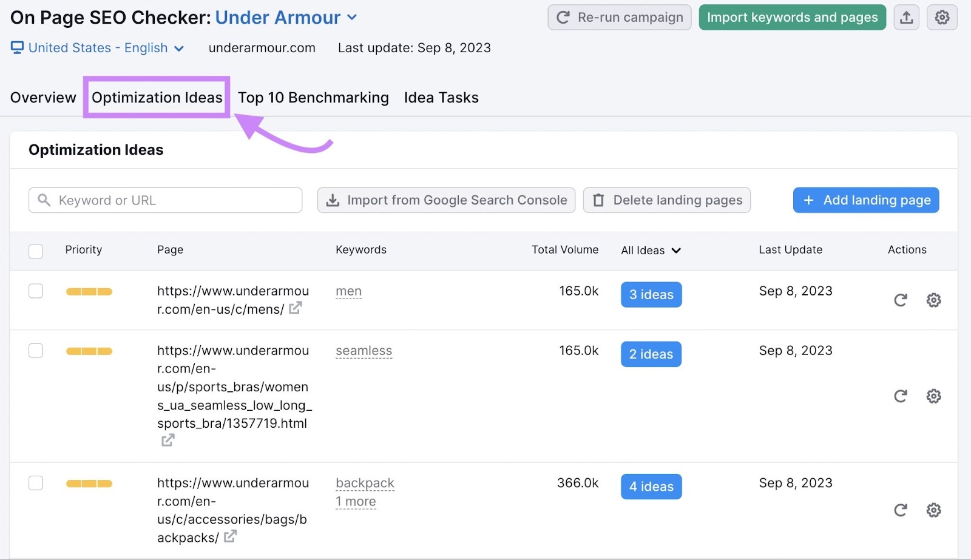This screenshot has height=560, width=971.
Task: Toggle the select-all checkbox in table header
Action: coord(36,251)
